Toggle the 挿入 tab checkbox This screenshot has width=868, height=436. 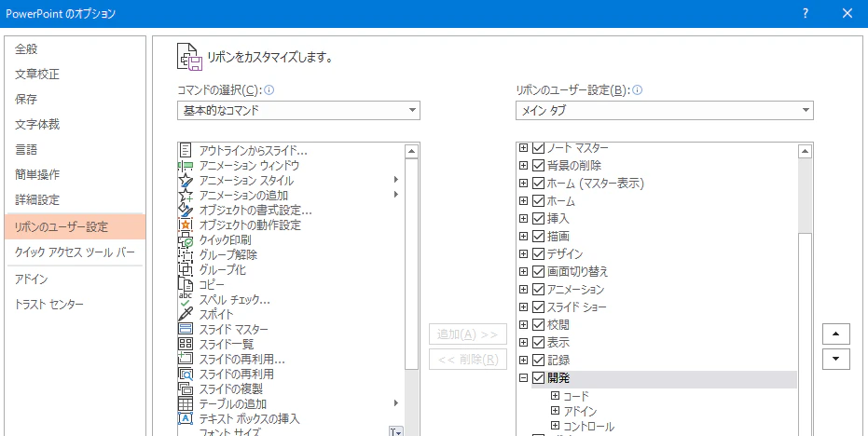tap(538, 219)
